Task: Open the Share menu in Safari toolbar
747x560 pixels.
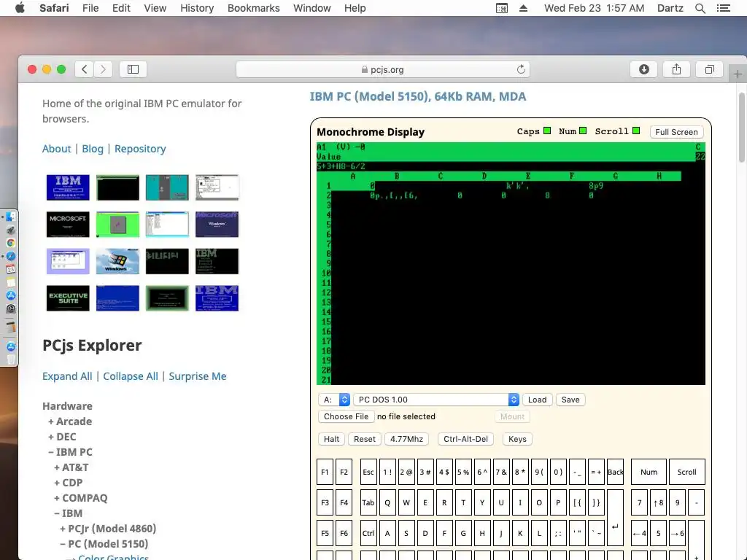Action: click(676, 69)
